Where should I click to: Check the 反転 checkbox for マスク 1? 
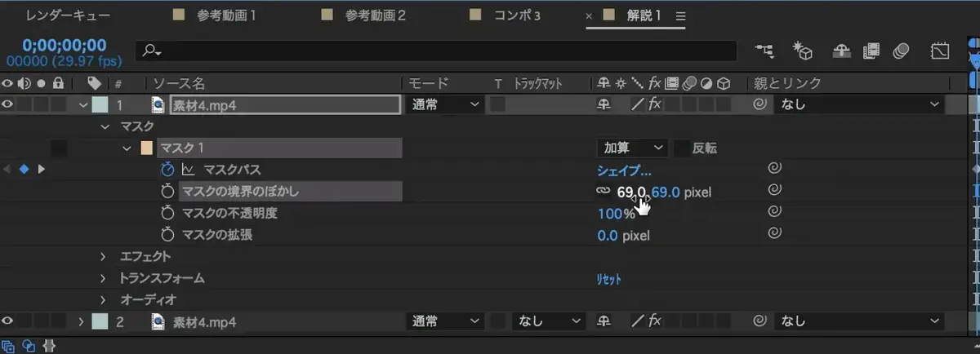coord(681,148)
